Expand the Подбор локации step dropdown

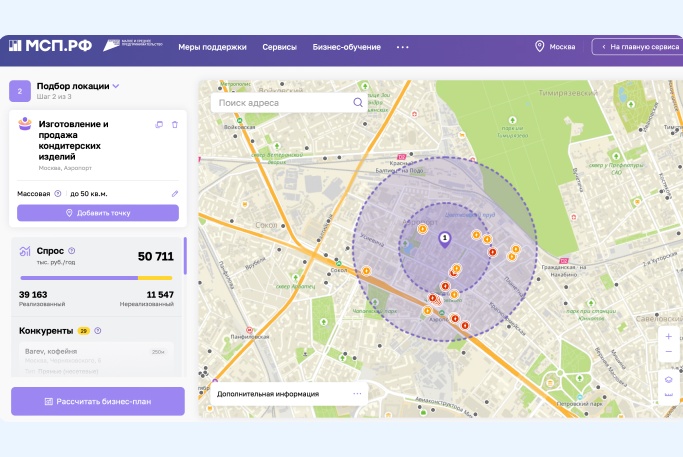coord(116,86)
